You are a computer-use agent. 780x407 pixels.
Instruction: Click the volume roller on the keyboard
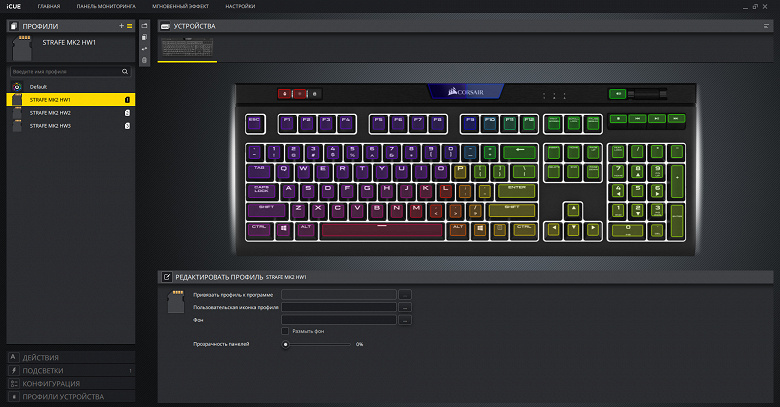pos(647,94)
